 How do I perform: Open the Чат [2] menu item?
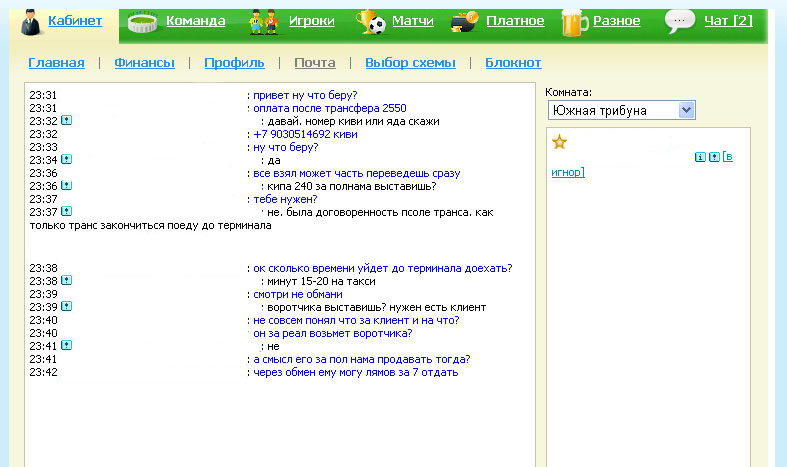[x=728, y=21]
